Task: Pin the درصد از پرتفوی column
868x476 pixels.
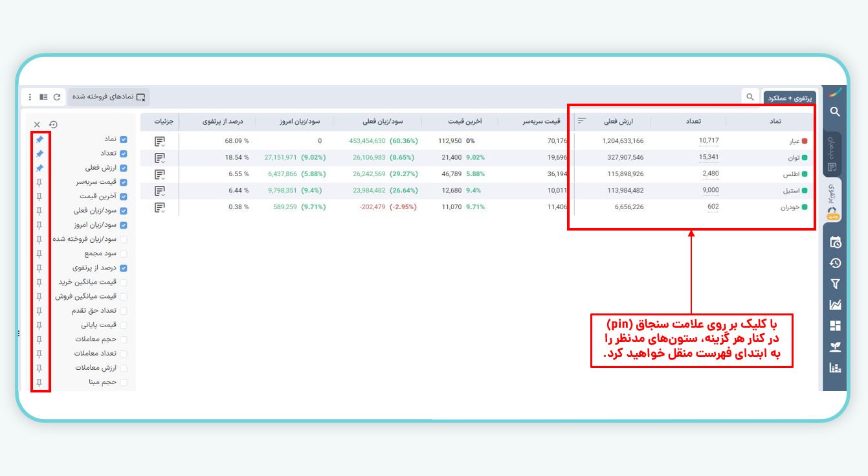Action: point(39,268)
